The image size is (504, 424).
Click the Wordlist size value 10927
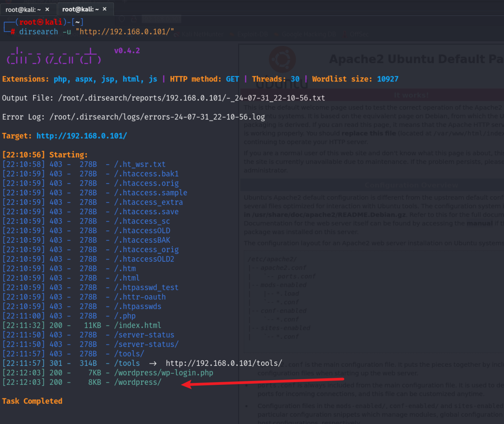(388, 79)
